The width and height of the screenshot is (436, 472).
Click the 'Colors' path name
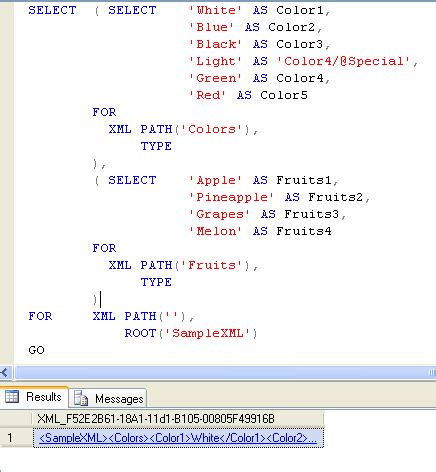pos(212,129)
